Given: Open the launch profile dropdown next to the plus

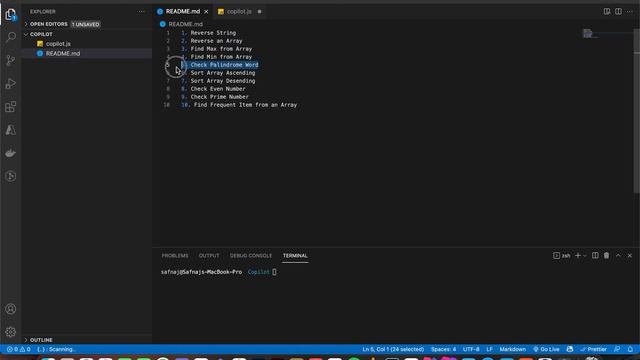Looking at the screenshot, I should [x=585, y=256].
